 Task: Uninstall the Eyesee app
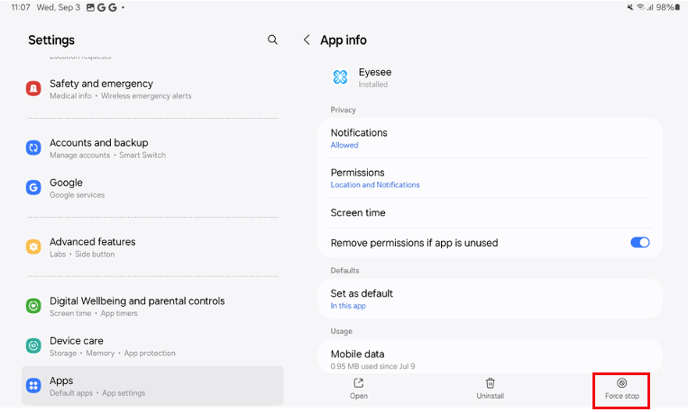[490, 389]
